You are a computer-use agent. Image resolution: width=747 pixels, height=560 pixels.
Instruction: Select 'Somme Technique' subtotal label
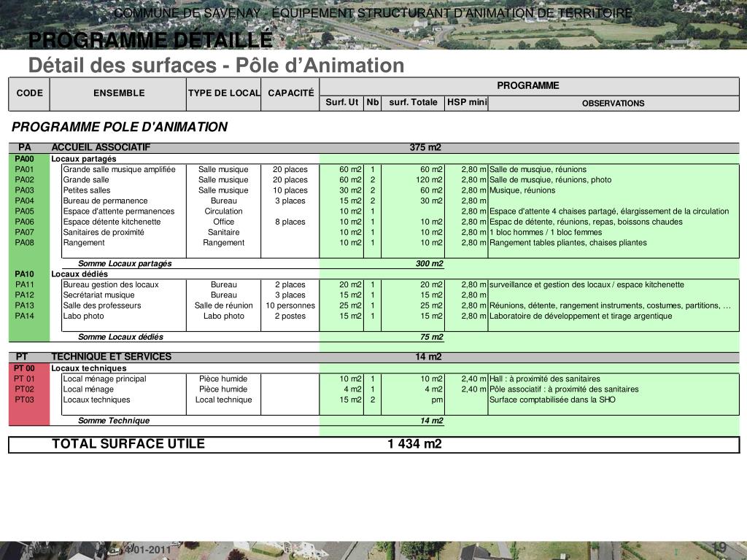[x=114, y=421]
